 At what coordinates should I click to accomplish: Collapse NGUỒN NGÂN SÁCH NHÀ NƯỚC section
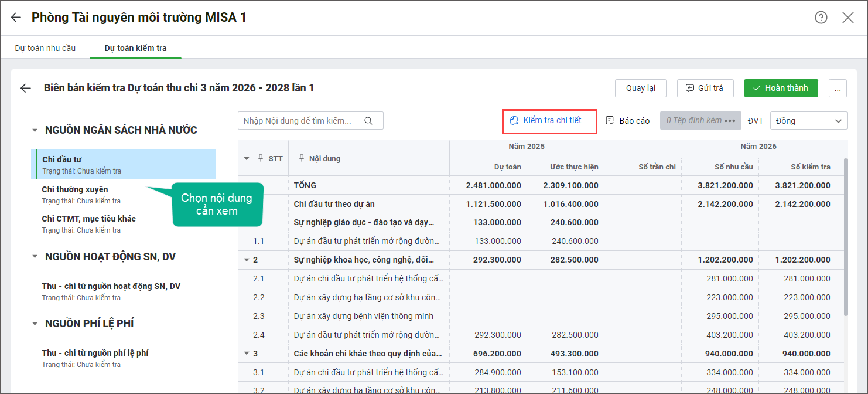[x=35, y=130]
